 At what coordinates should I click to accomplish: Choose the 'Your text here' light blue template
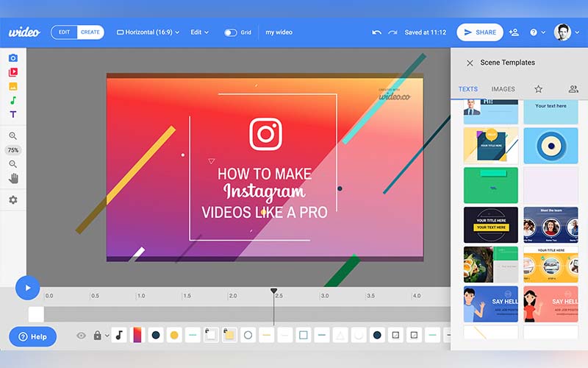pyautogui.click(x=551, y=112)
